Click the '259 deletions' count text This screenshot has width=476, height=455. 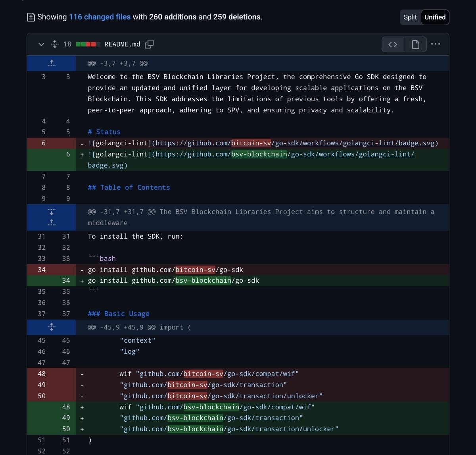(x=237, y=17)
